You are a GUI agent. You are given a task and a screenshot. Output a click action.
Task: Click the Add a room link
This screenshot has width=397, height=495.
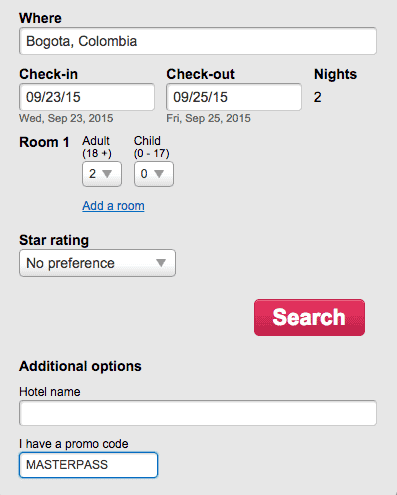113,206
